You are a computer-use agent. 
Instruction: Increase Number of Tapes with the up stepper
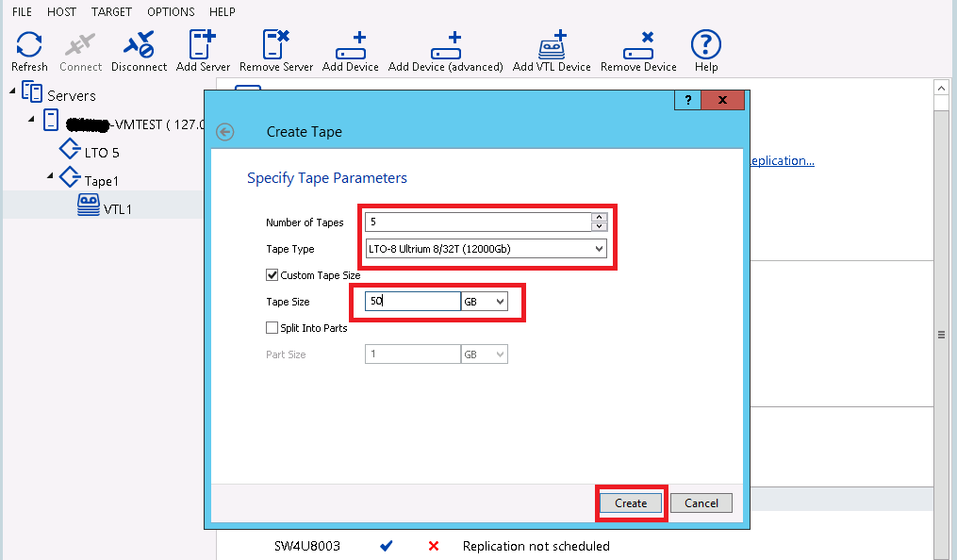pos(599,217)
